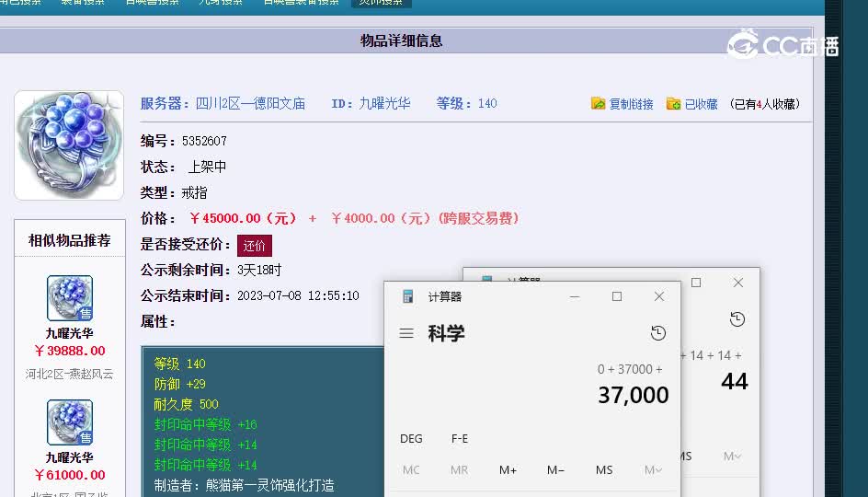Expand the M∨ memory list in background calculator
The width and height of the screenshot is (868, 497).
coord(732,456)
